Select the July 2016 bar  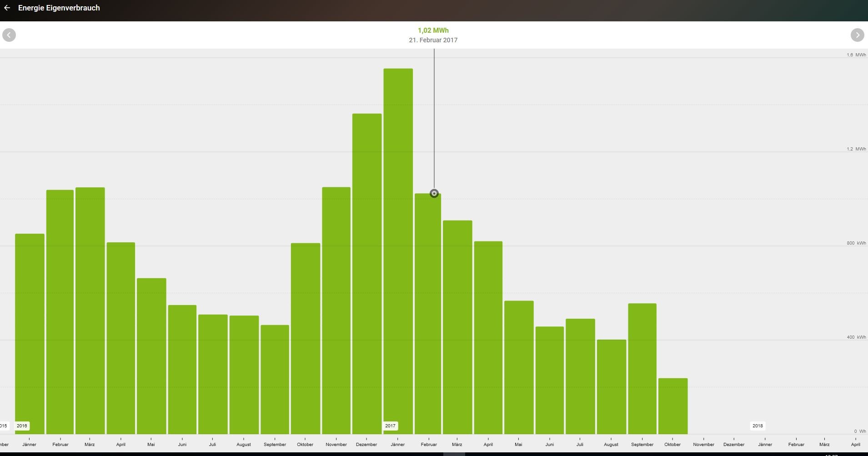[213, 375]
